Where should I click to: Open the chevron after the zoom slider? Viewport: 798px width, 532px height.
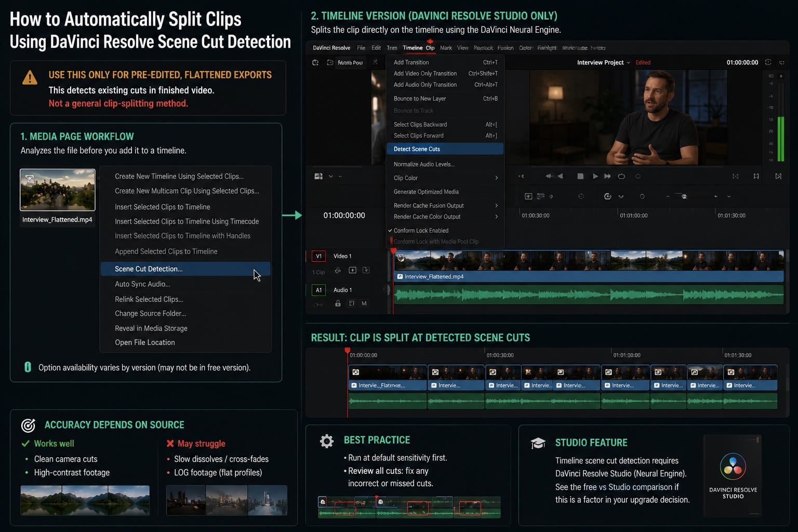729,196
